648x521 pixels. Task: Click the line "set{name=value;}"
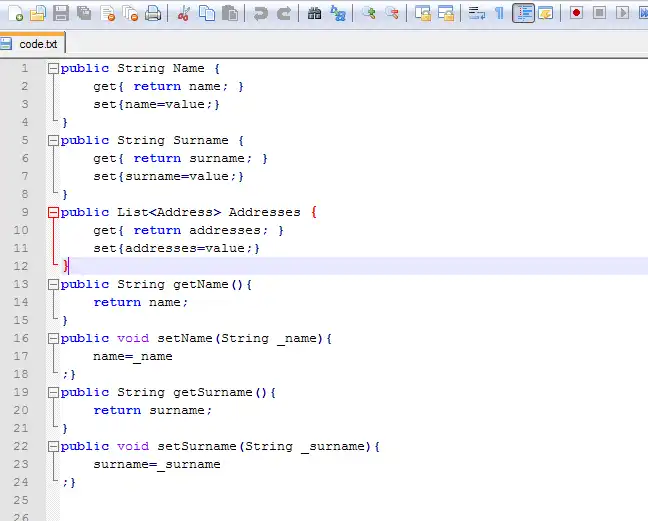point(156,104)
